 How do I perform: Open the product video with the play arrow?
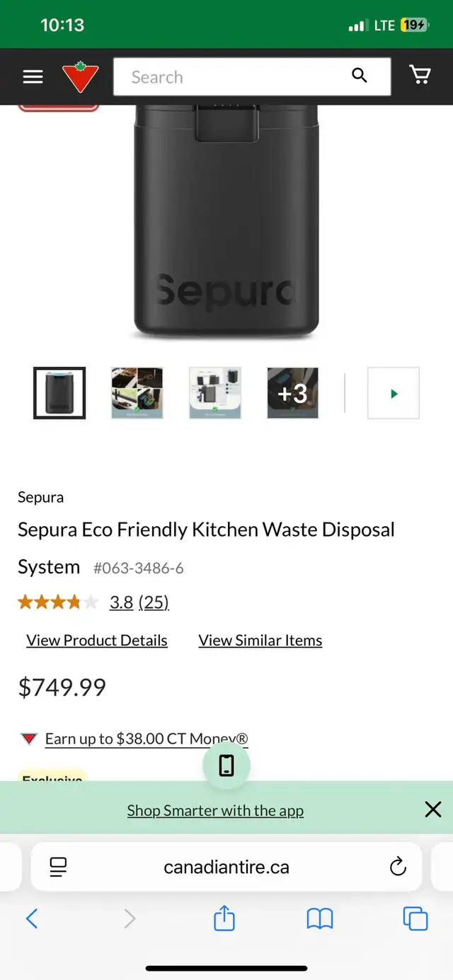coord(394,393)
